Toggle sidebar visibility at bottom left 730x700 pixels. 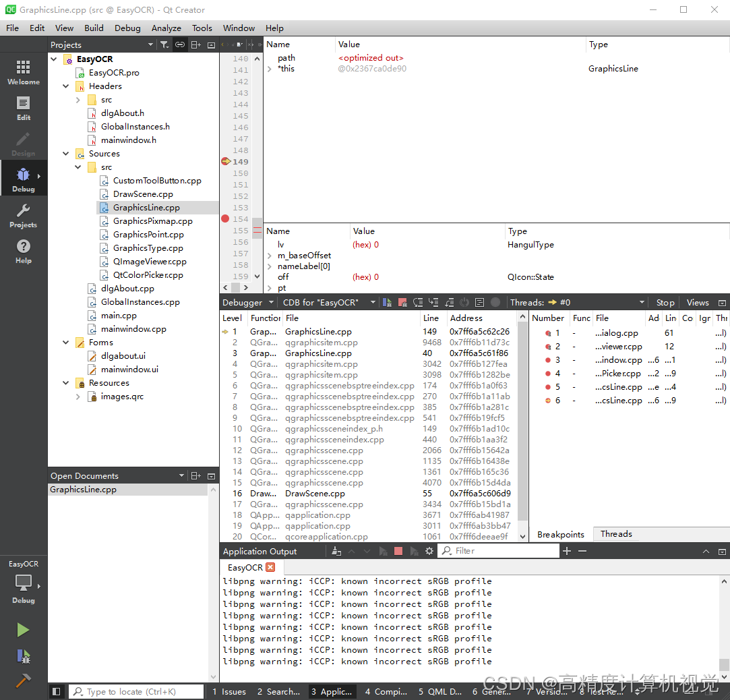tap(57, 692)
